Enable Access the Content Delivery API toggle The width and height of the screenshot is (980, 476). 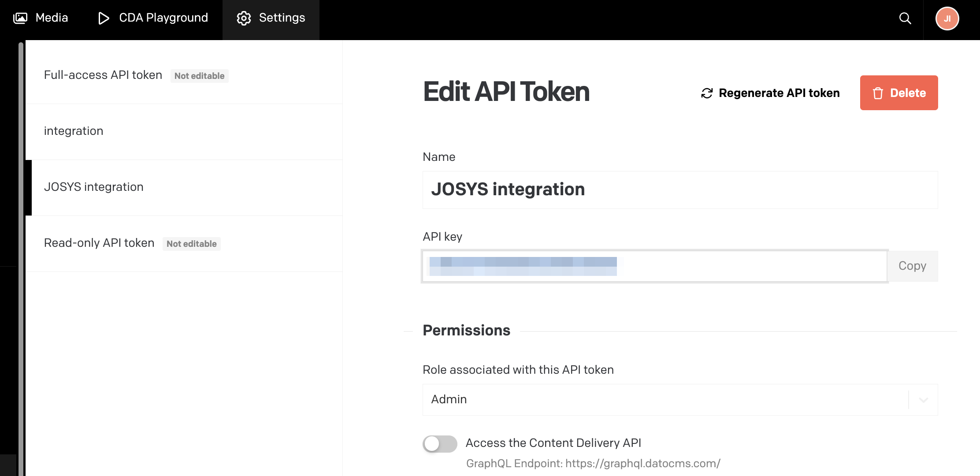[439, 443]
